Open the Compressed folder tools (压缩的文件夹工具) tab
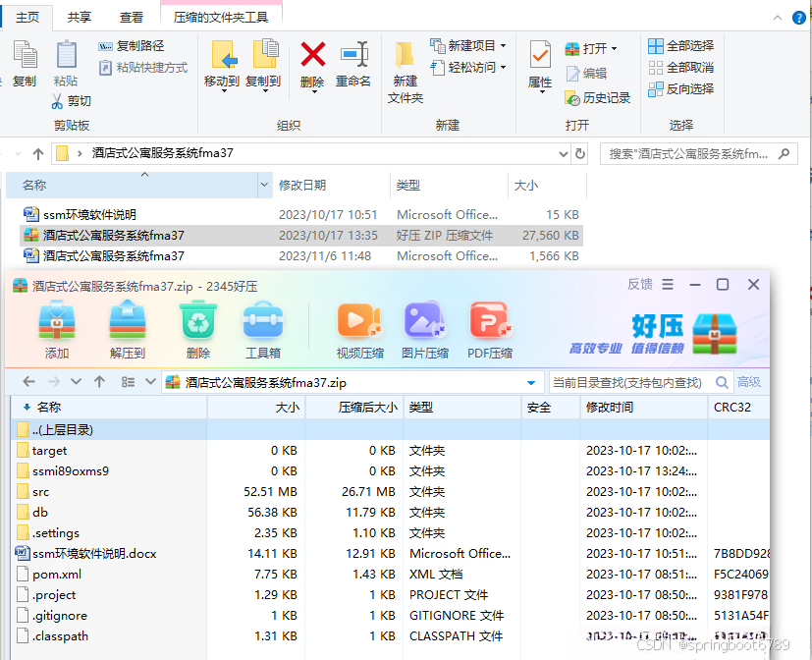Image resolution: width=812 pixels, height=660 pixels. tap(221, 18)
